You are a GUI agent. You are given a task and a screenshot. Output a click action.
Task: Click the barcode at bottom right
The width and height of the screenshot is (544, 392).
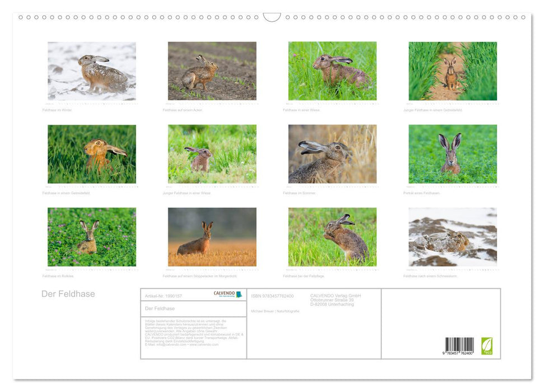(x=459, y=346)
